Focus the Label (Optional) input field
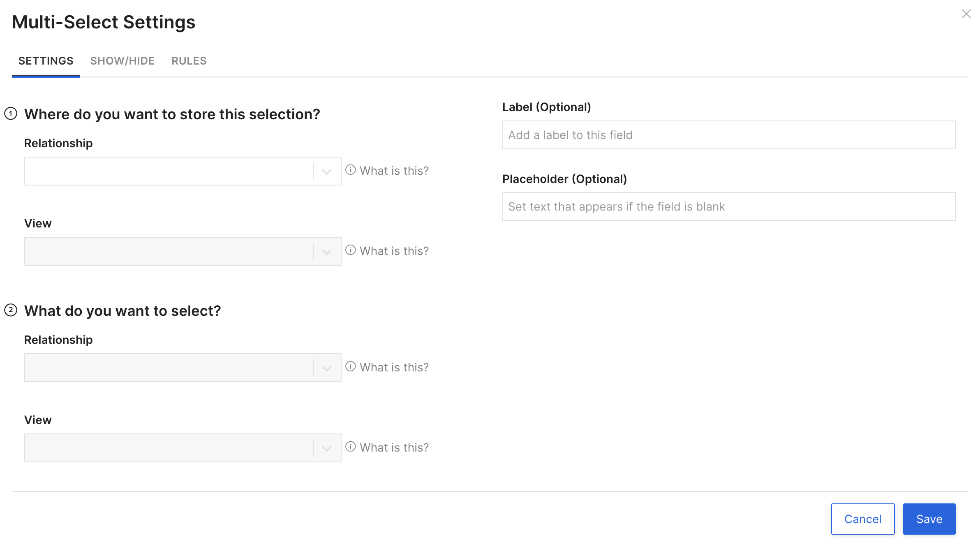 pos(729,135)
